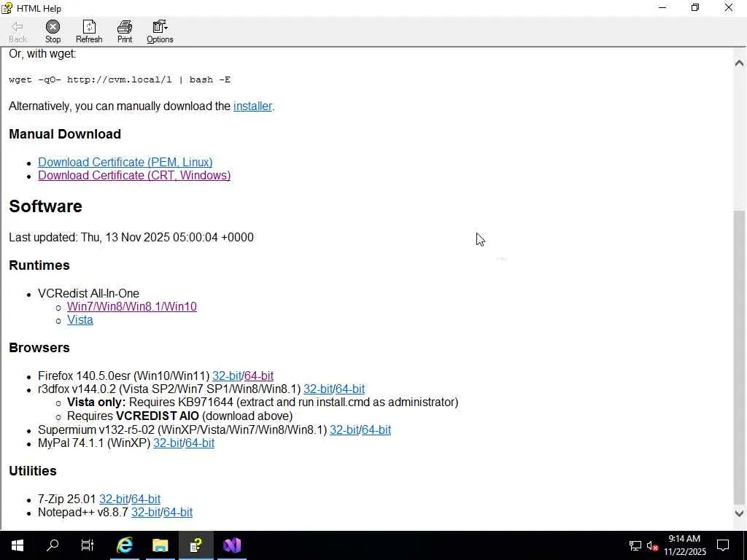This screenshot has width=747, height=560.
Task: Download r3dfox v144.0.2 32-bit
Action: pyautogui.click(x=318, y=389)
